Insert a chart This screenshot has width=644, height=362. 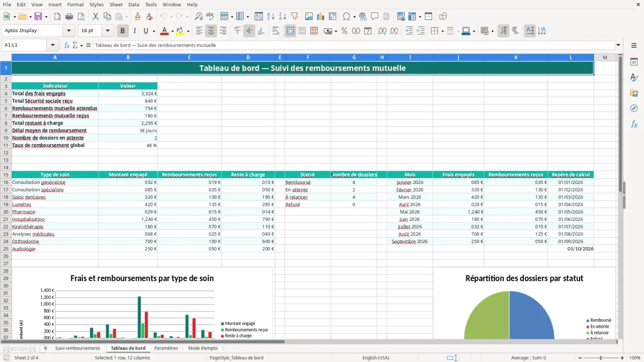[x=321, y=17]
